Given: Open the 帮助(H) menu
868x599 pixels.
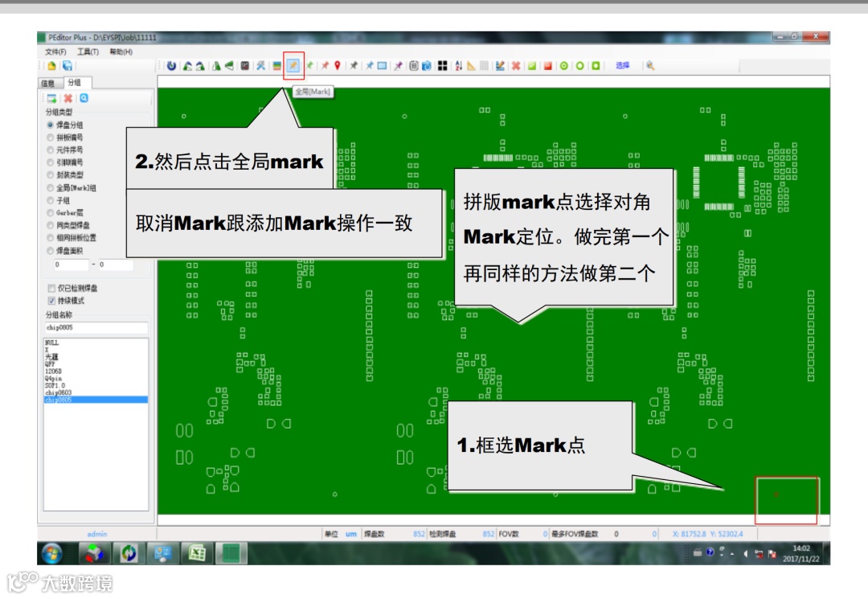Looking at the screenshot, I should point(121,51).
